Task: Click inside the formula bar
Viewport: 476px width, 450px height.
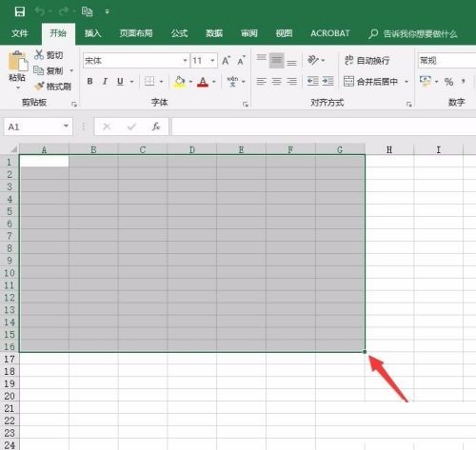Action: [x=324, y=127]
